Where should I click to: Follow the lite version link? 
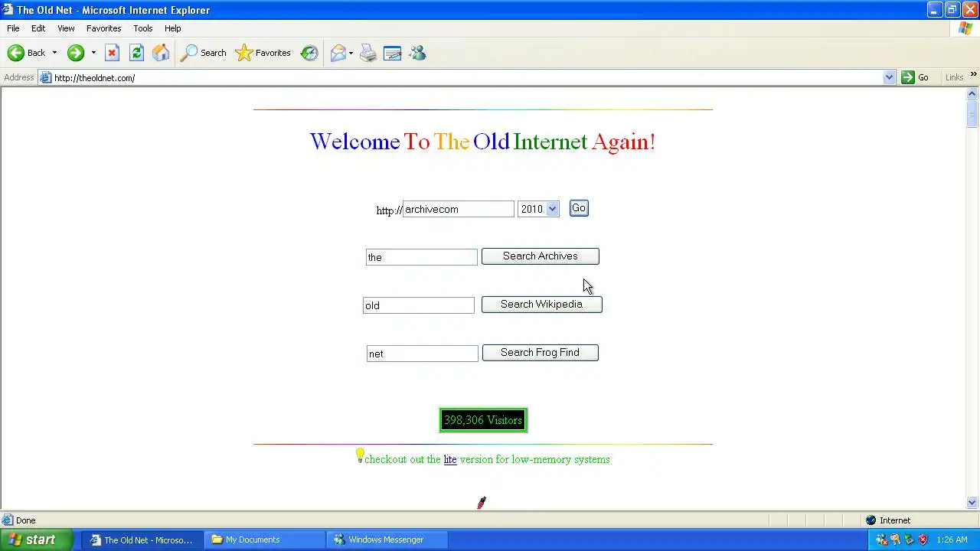(x=450, y=459)
